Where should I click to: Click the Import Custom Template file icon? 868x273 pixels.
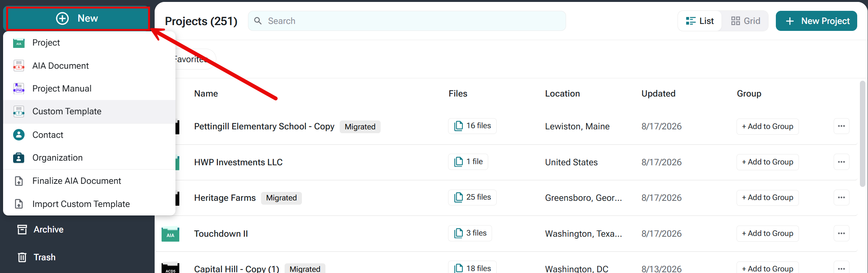(19, 204)
